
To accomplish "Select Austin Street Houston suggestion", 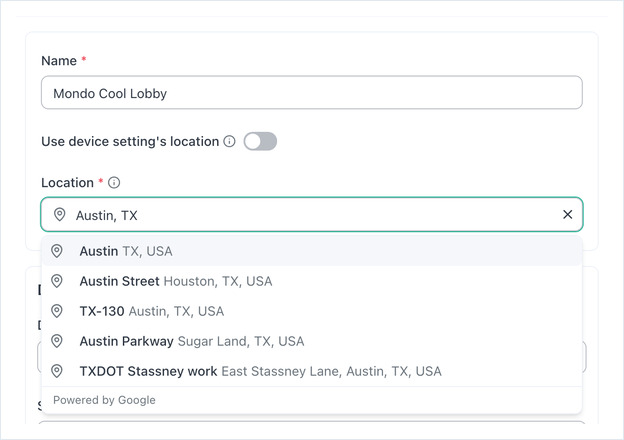I will coord(312,281).
